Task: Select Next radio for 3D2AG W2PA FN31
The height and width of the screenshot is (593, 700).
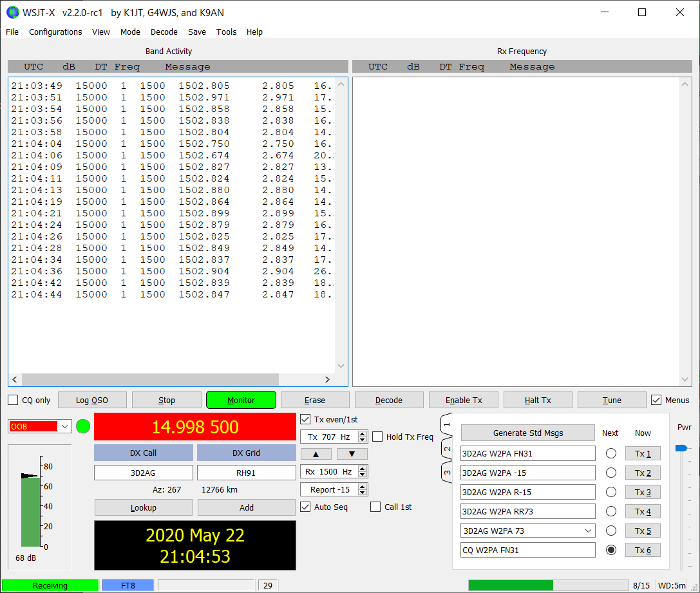Action: pyautogui.click(x=611, y=454)
